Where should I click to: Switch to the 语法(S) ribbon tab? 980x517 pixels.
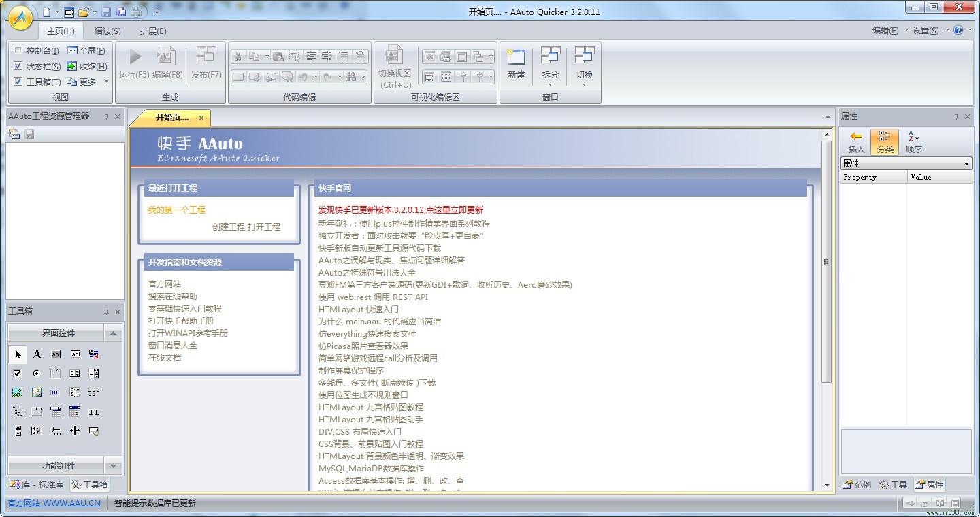pyautogui.click(x=108, y=31)
